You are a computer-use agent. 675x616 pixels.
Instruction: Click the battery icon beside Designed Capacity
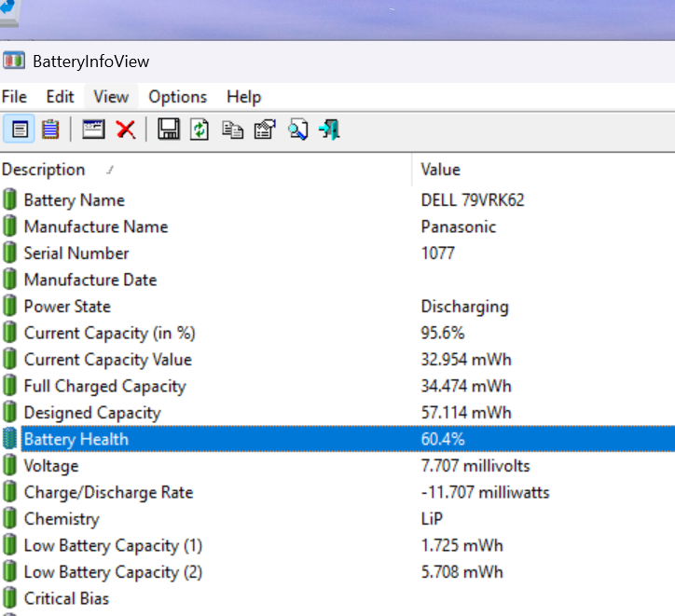click(x=9, y=413)
